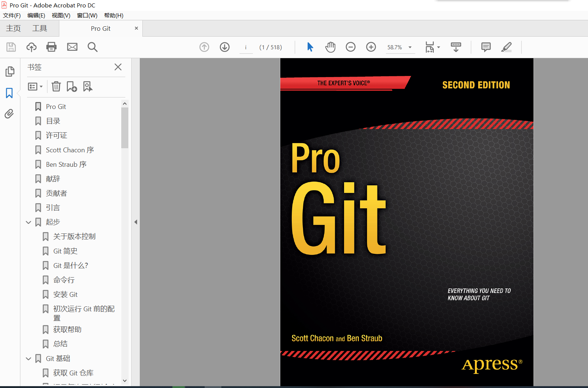Open page thumbnails panel icon
The width and height of the screenshot is (588, 388).
(x=10, y=72)
